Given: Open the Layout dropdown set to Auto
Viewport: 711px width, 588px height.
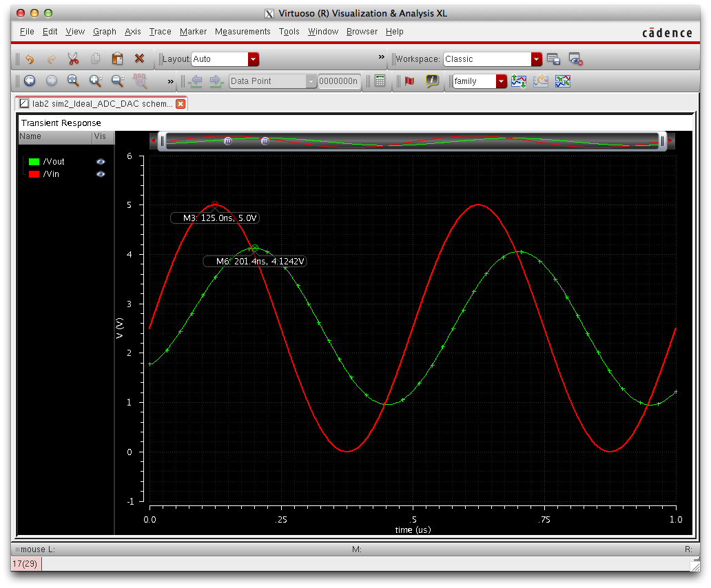Looking at the screenshot, I should 253,59.
